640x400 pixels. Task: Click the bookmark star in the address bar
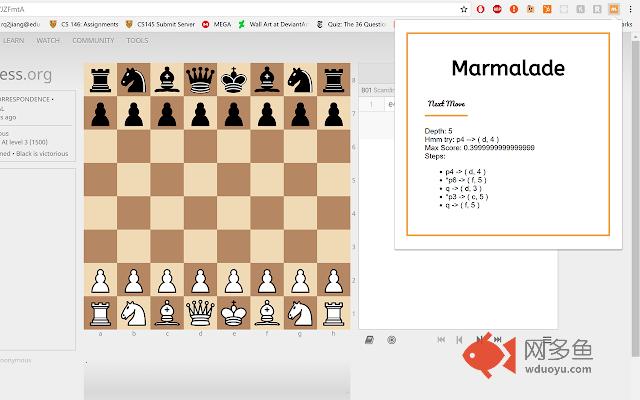pyautogui.click(x=464, y=9)
